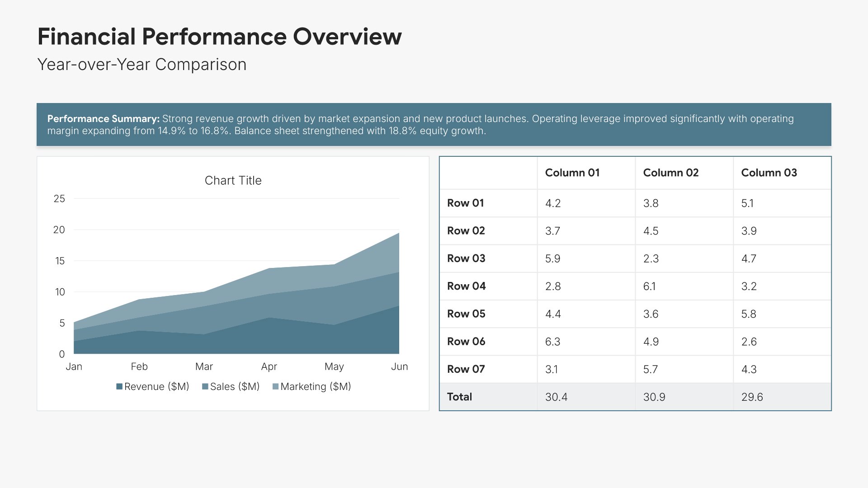This screenshot has height=488, width=868.
Task: Select the Column 02 table header
Action: point(670,173)
